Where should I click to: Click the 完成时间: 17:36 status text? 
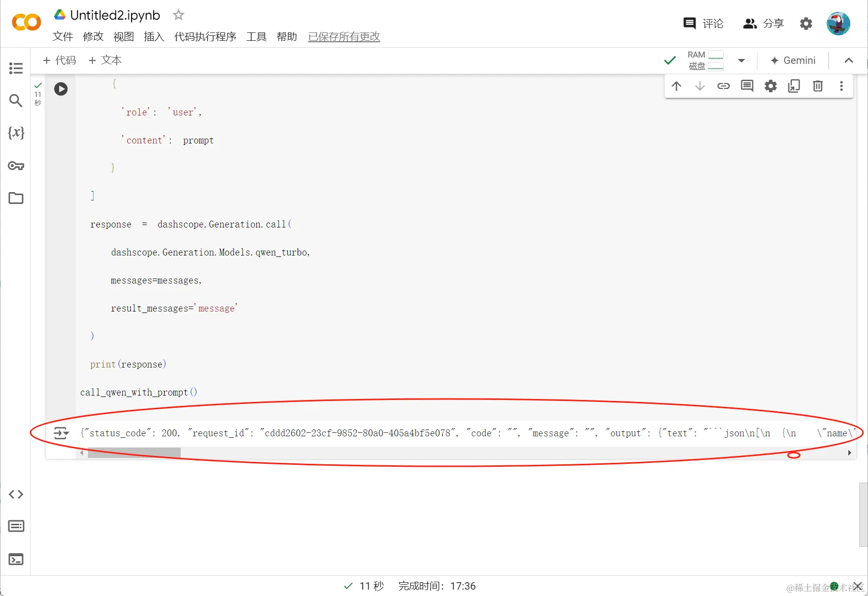click(x=437, y=586)
